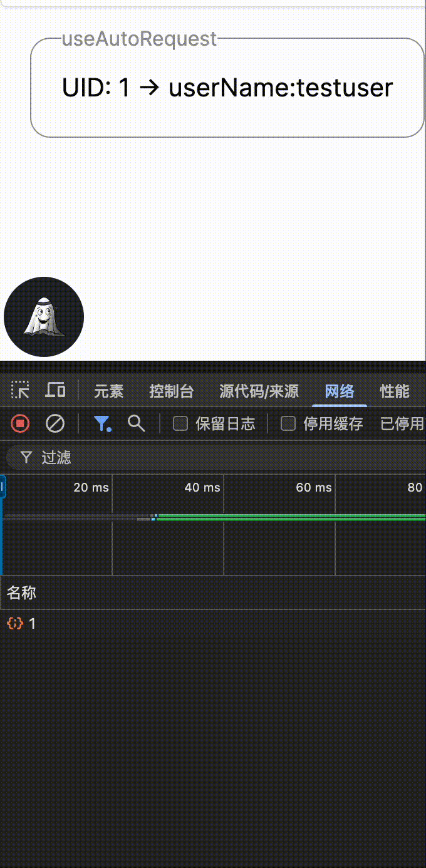Image resolution: width=426 pixels, height=868 pixels.
Task: Click the 名称 column header
Action: click(x=213, y=593)
